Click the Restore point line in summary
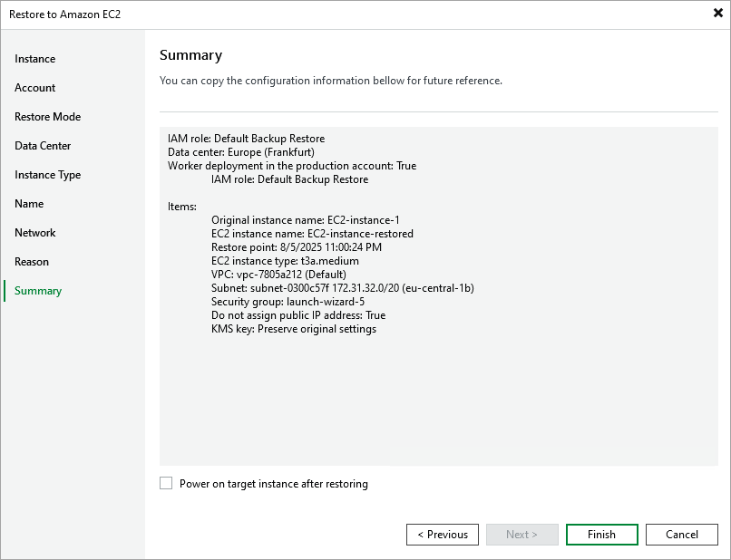731x560 pixels. point(296,247)
